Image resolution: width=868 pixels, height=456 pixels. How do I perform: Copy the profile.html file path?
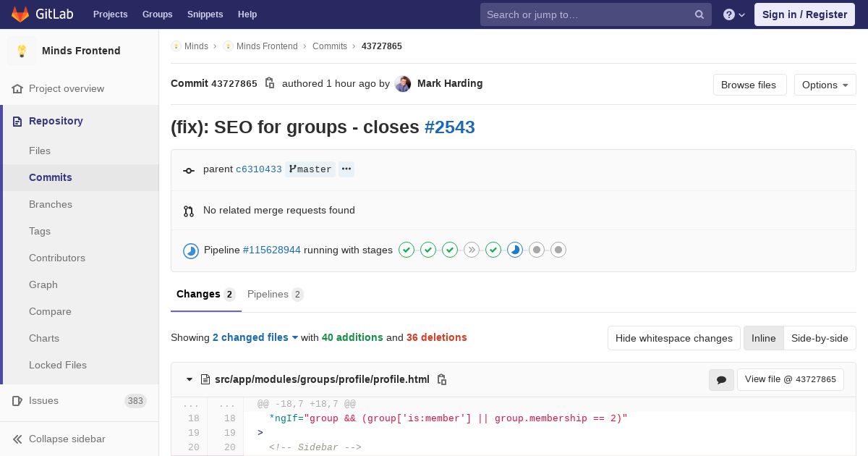pos(442,379)
